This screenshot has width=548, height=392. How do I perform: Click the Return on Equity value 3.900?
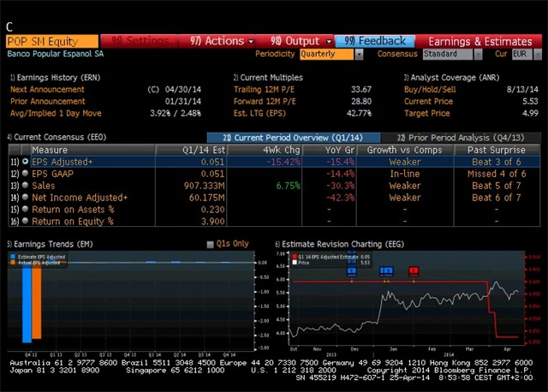tap(212, 221)
